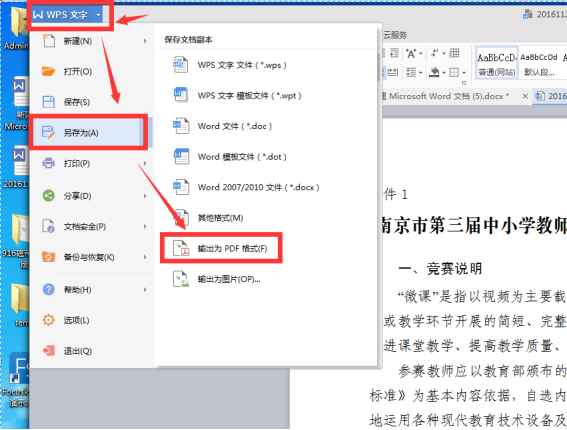Switch to Microsoft Word 文档 (5).docx tab
The width and height of the screenshot is (567, 430).
(x=446, y=96)
